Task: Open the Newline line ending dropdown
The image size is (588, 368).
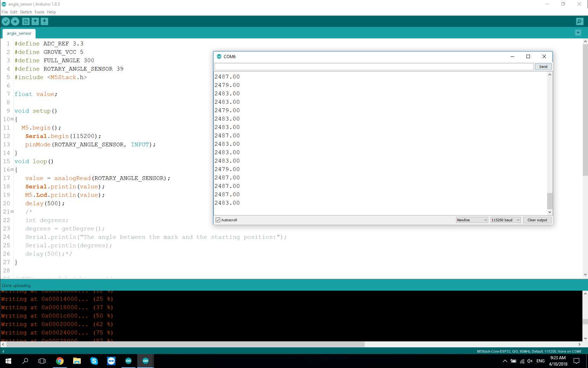Action: click(472, 220)
